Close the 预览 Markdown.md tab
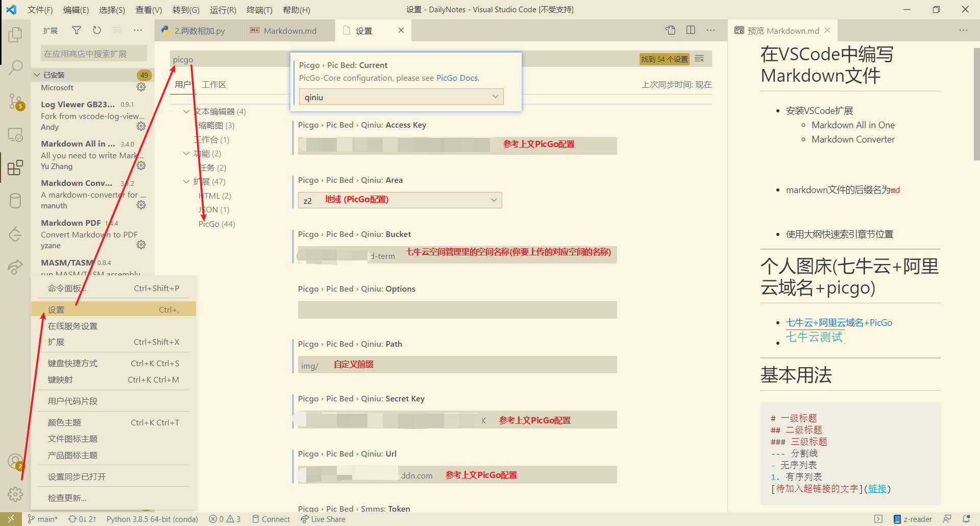This screenshot has height=526, width=980. (827, 31)
